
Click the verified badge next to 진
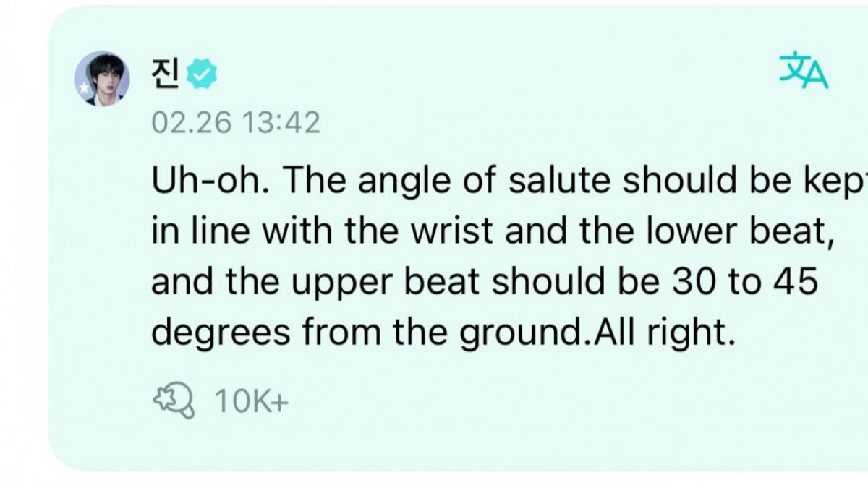click(203, 75)
